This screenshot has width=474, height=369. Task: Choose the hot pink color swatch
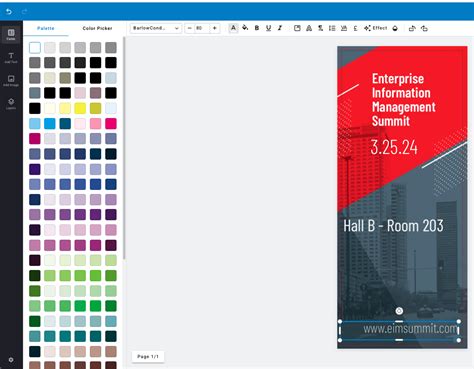click(111, 124)
